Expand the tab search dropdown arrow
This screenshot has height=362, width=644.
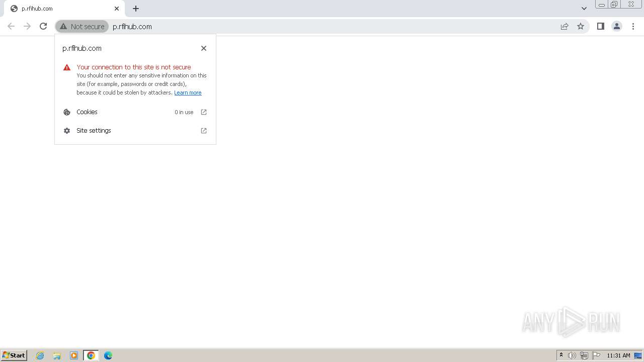[584, 9]
